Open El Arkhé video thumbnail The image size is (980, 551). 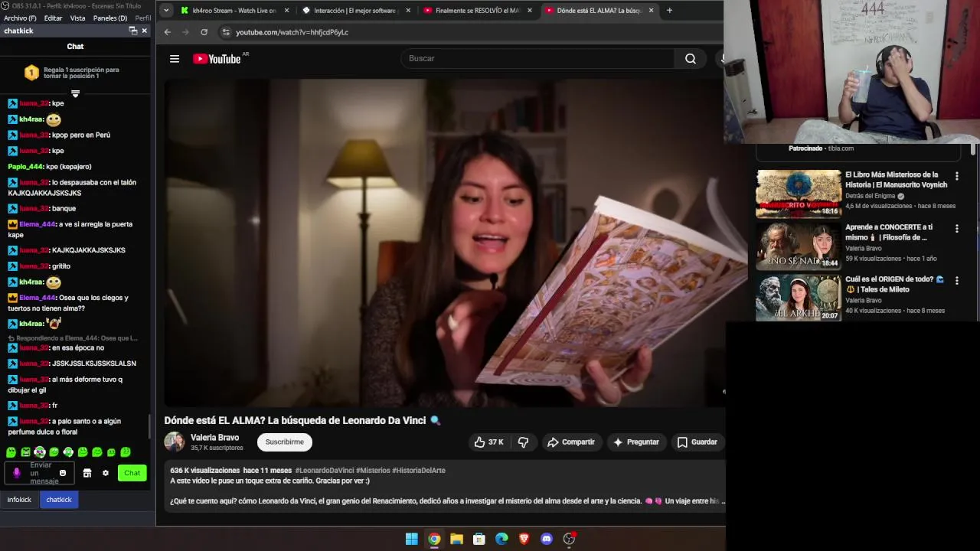(799, 298)
